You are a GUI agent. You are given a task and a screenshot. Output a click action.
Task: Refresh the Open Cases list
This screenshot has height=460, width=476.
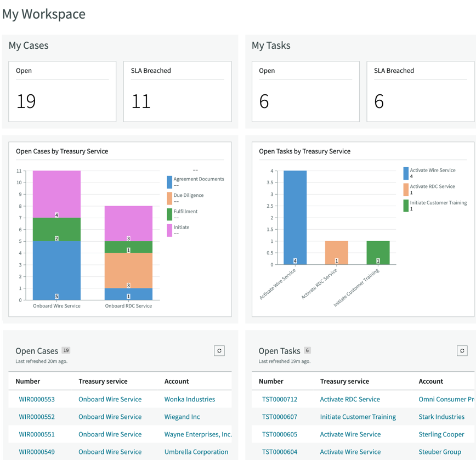pos(219,350)
